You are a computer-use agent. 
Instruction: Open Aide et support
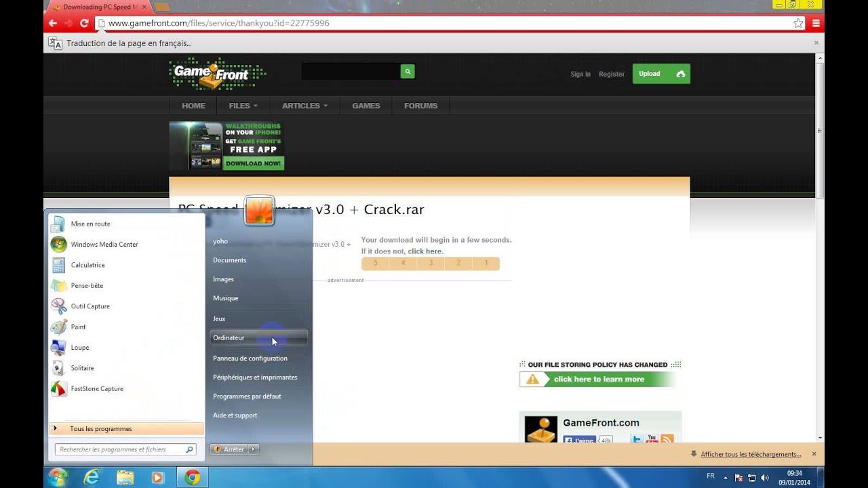click(258, 415)
